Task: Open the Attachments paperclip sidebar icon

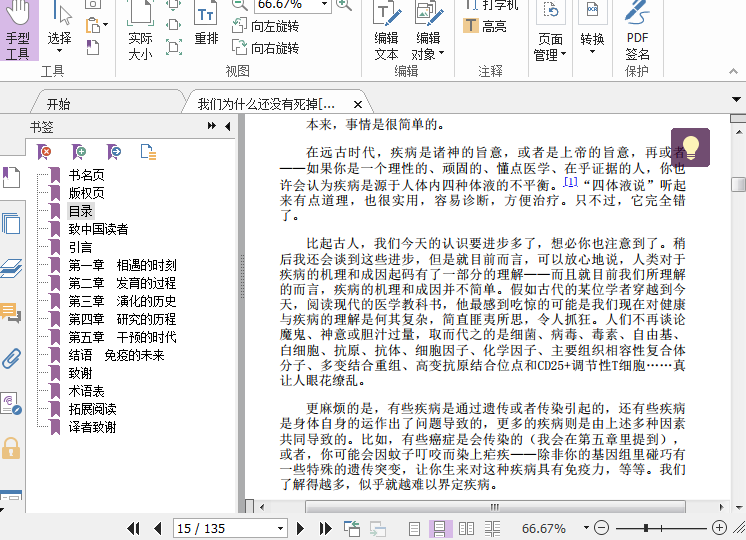Action: coord(11,358)
